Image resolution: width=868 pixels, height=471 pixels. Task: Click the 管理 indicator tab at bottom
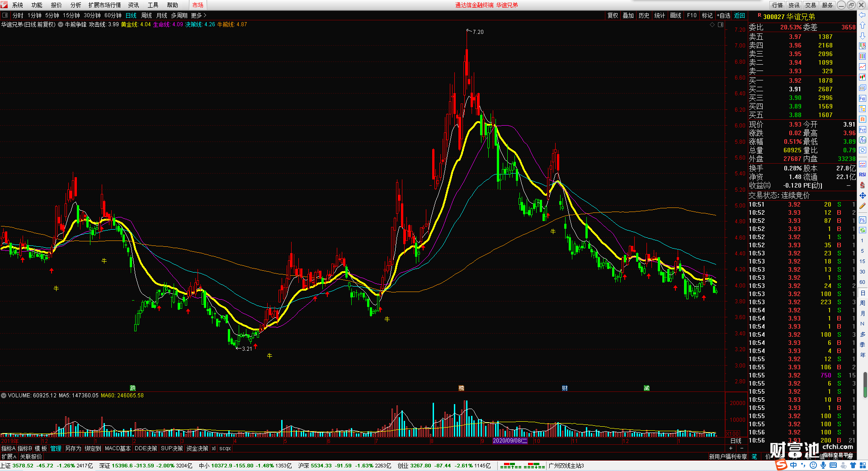pos(56,448)
